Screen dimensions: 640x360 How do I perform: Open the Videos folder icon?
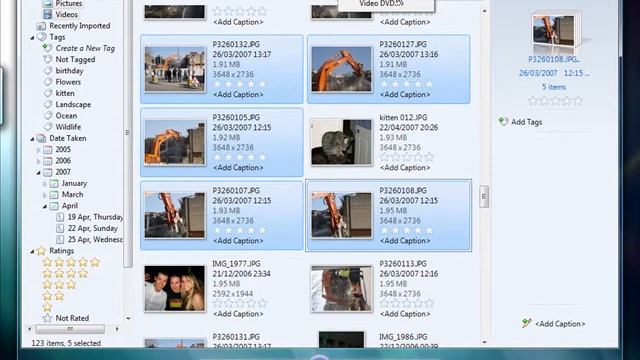pyautogui.click(x=48, y=14)
